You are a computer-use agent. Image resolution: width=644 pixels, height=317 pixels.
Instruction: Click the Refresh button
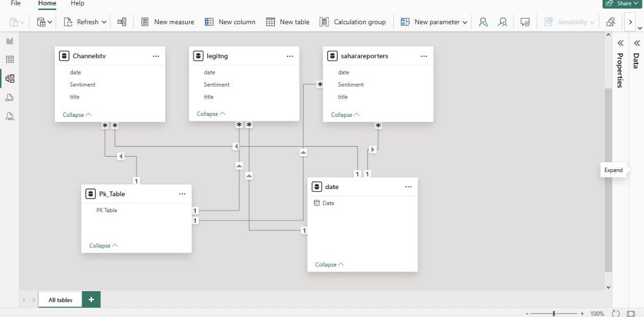(x=81, y=22)
